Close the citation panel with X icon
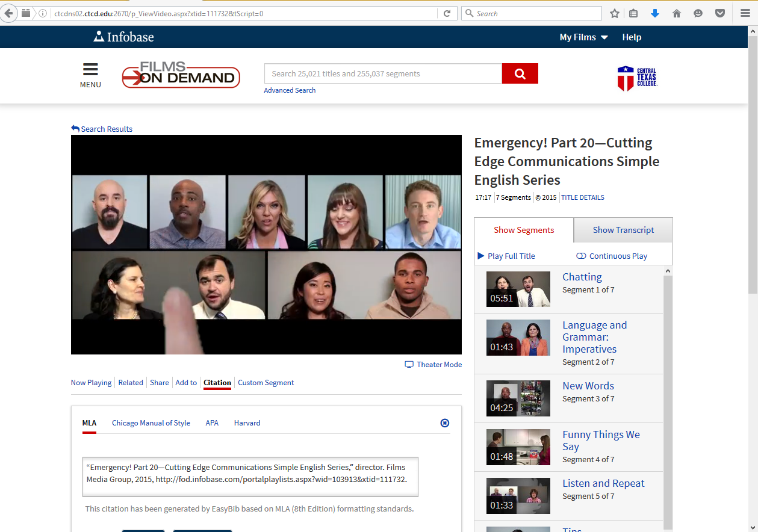This screenshot has width=758, height=532. 445,423
